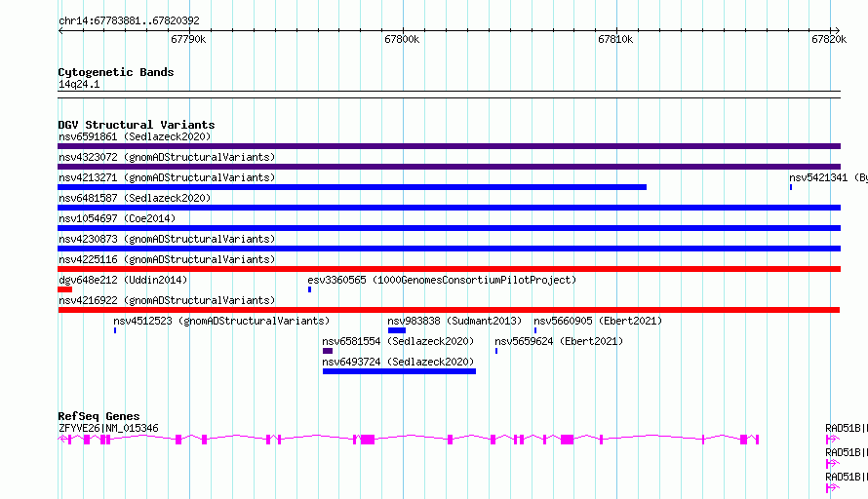Click the nsv1054697 (Coe2014) label
The height and width of the screenshot is (499, 868).
point(117,218)
